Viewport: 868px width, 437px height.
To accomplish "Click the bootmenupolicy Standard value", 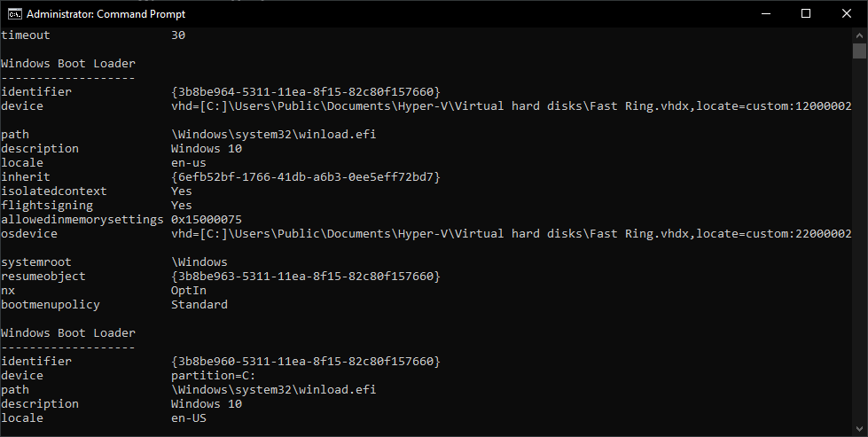I will [199, 305].
